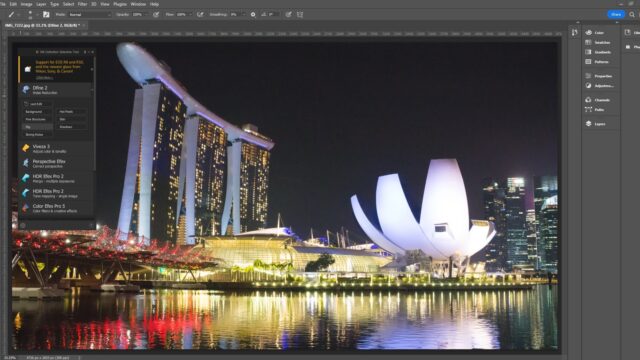640x360 pixels.
Task: Open the Flow value dropdown
Action: 190,15
